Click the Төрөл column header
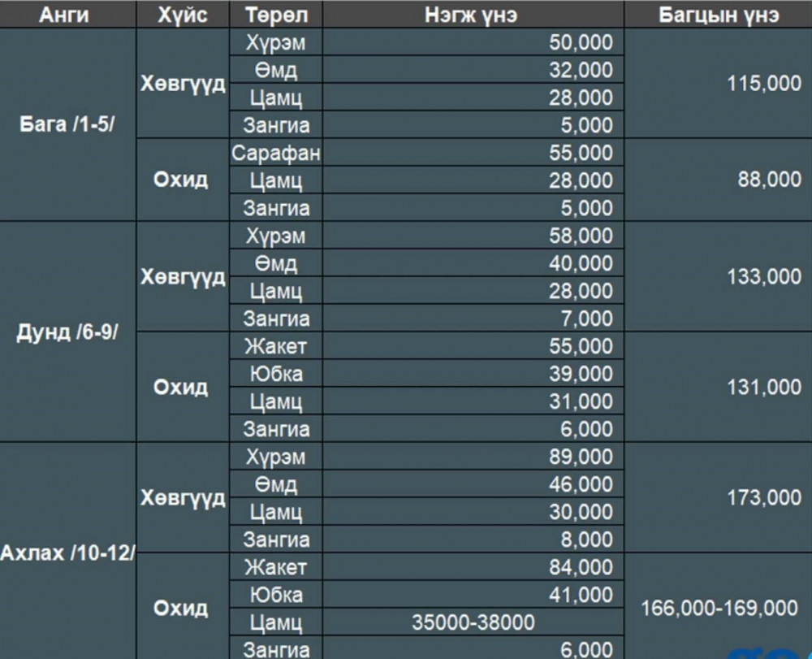812x659 pixels. pyautogui.click(x=275, y=15)
